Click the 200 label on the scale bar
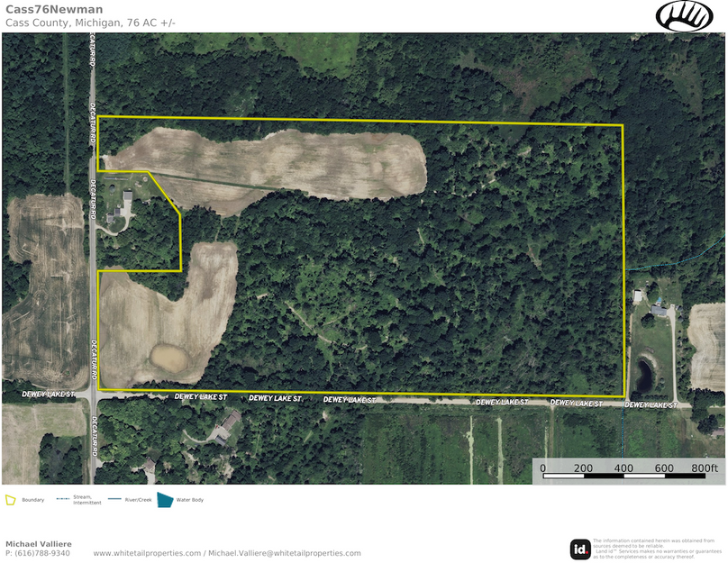The image size is (728, 563). 583,468
